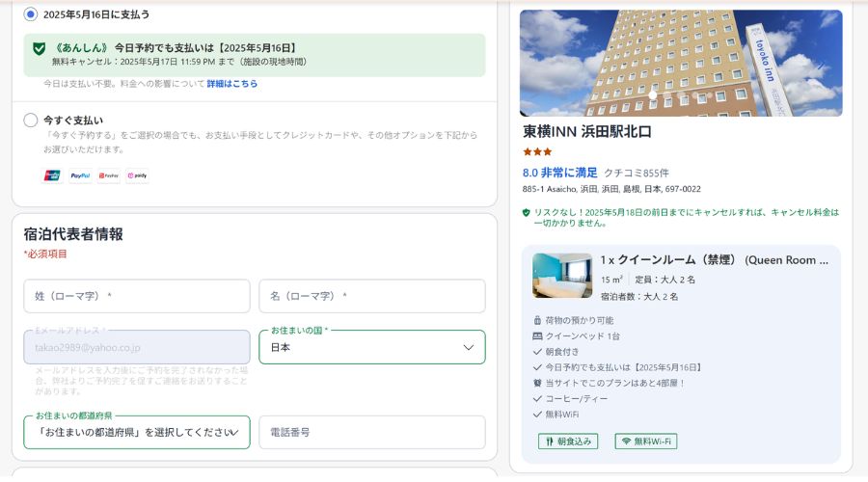The image size is (868, 482).
Task: Click the クチコミ855件 review count
Action: coord(637,173)
